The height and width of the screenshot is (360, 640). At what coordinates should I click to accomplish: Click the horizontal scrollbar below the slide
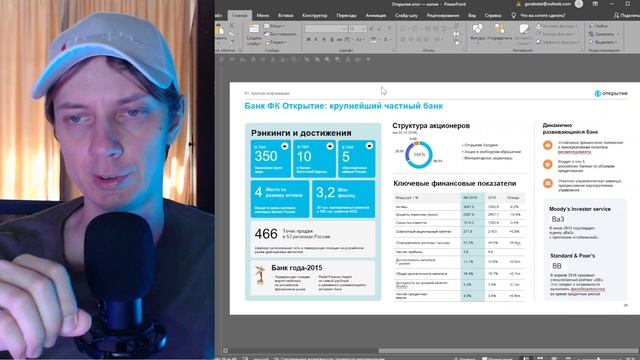click(x=508, y=350)
